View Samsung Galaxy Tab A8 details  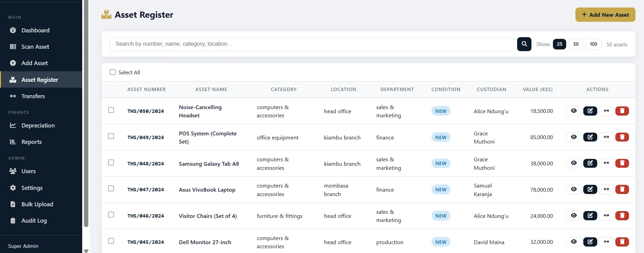pyautogui.click(x=574, y=163)
